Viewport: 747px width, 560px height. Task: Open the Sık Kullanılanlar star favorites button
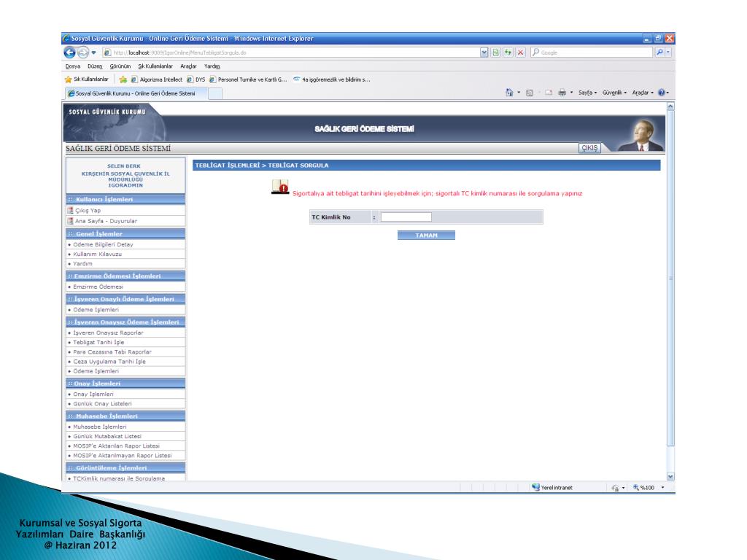tap(86, 79)
